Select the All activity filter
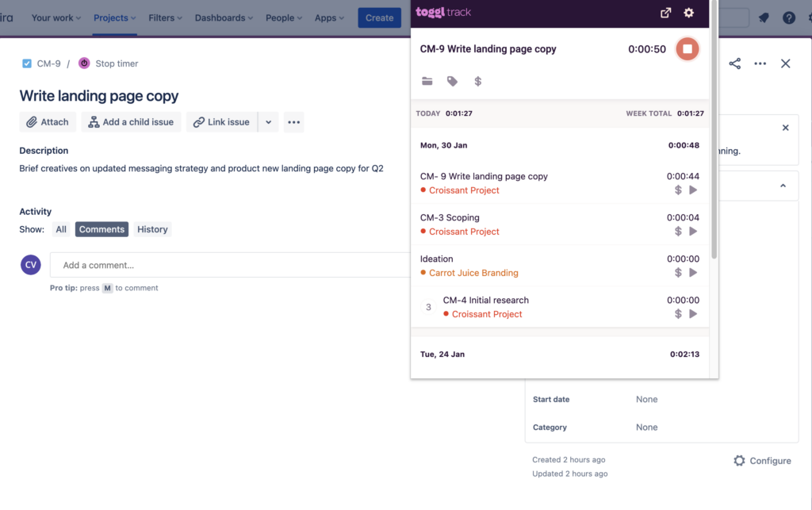The height and width of the screenshot is (510, 812). (x=61, y=229)
